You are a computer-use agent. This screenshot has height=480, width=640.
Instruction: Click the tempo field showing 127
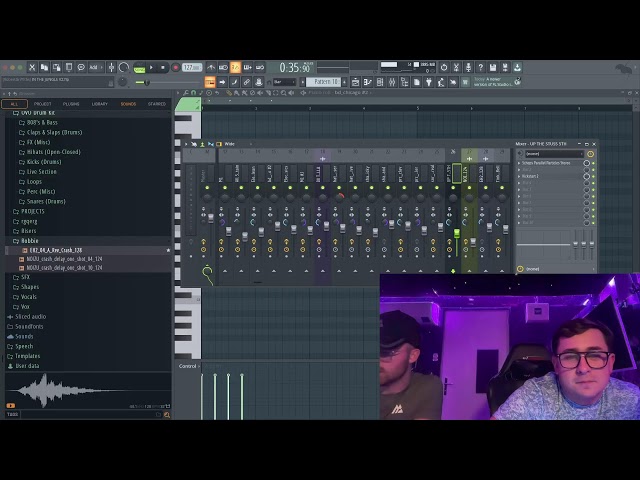(192, 67)
